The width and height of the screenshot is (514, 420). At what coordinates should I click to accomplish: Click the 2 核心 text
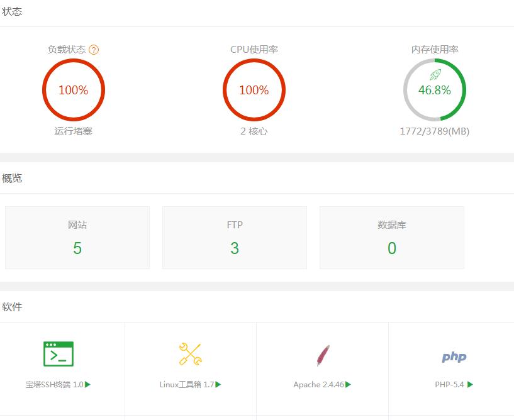tap(254, 131)
